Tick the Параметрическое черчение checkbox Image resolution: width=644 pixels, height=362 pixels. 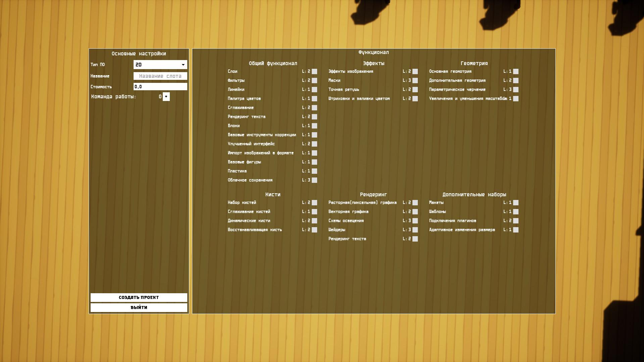tap(516, 90)
